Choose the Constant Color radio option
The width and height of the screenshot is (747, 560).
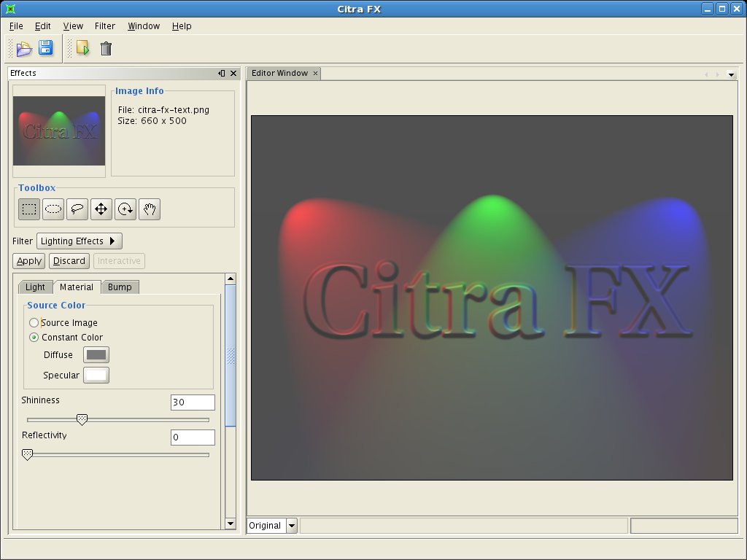pyautogui.click(x=34, y=337)
